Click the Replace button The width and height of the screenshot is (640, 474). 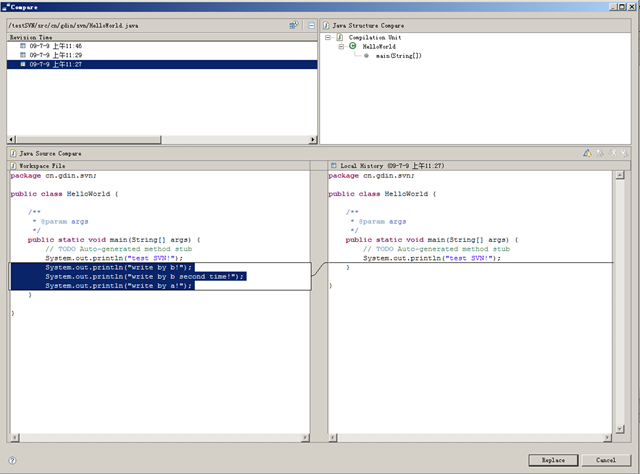tap(553, 460)
